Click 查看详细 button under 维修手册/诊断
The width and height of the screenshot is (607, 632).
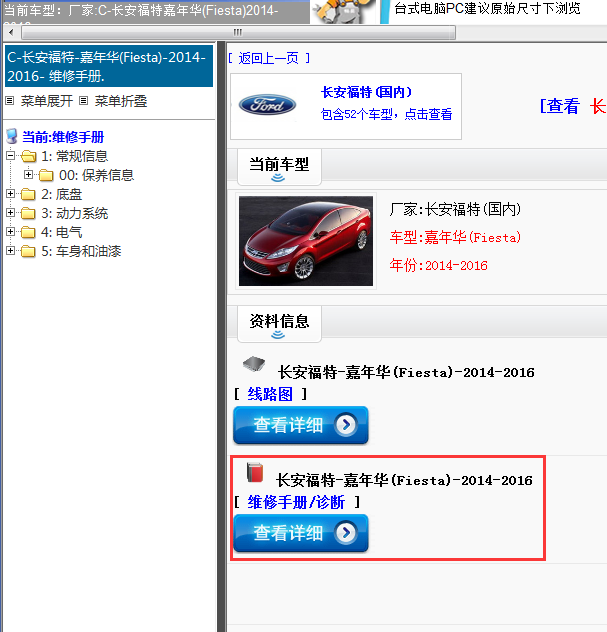(301, 533)
